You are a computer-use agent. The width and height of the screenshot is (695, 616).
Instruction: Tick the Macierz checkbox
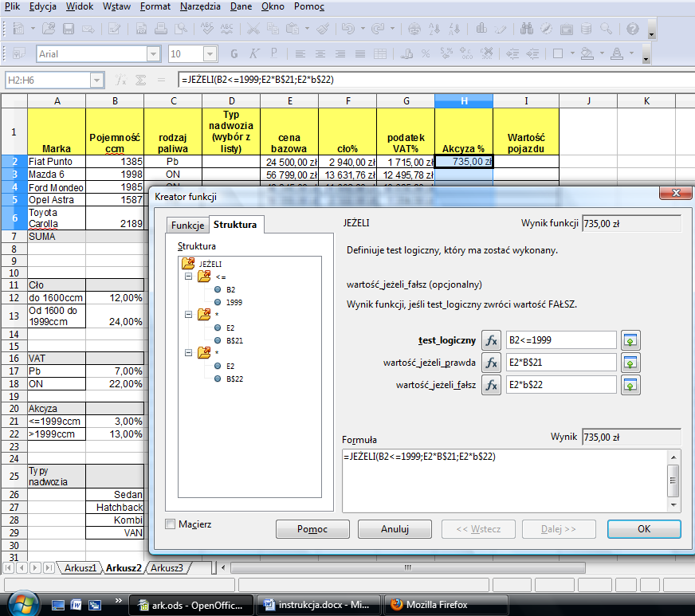tap(171, 524)
